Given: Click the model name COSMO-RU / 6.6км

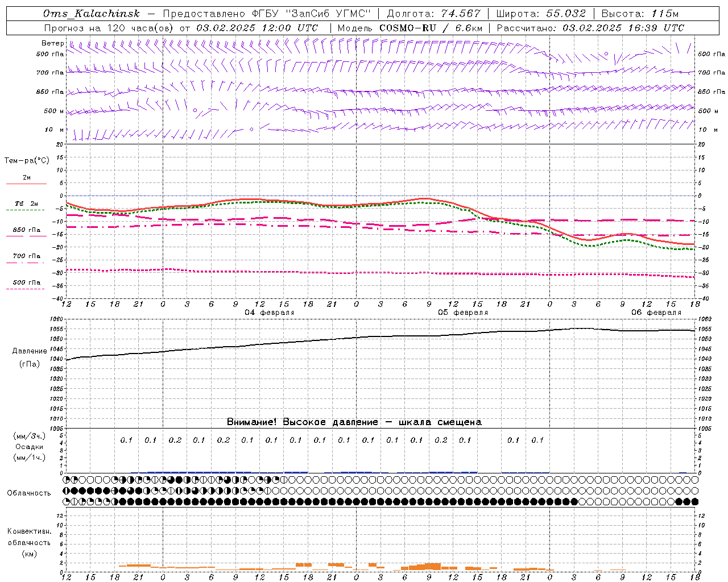Looking at the screenshot, I should (431, 28).
